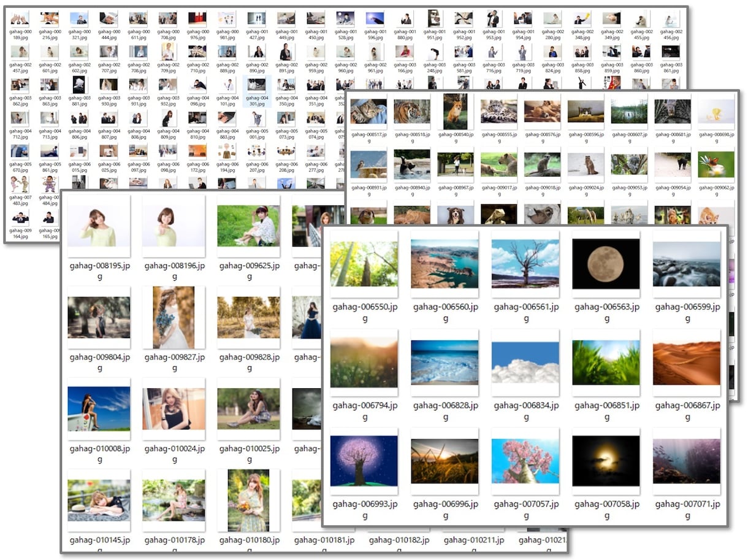Open the green grass photo gahag-006851.jpg
Image resolution: width=748 pixels, height=560 pixels.
pos(606,362)
